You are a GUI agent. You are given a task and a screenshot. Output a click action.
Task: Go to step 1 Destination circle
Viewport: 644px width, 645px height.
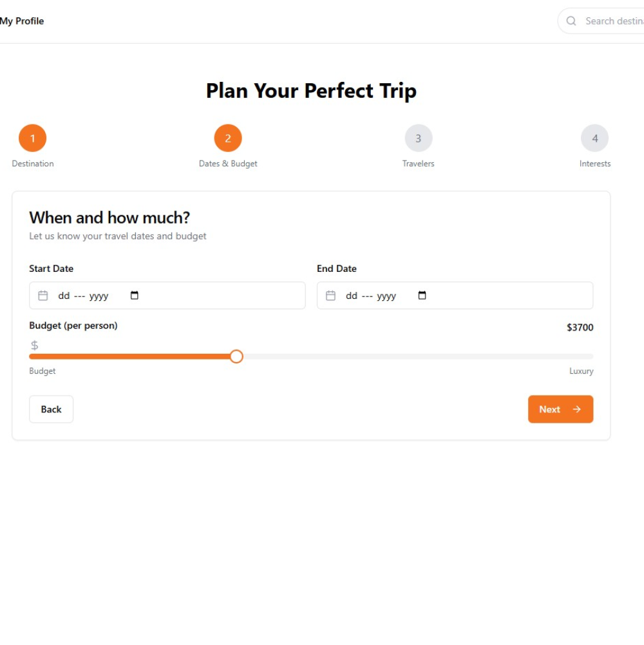(x=33, y=138)
